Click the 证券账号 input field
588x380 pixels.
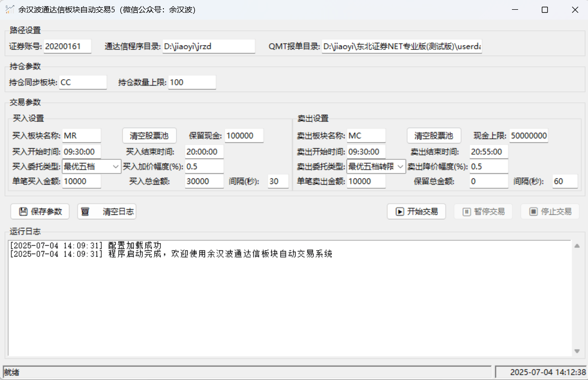click(x=67, y=46)
